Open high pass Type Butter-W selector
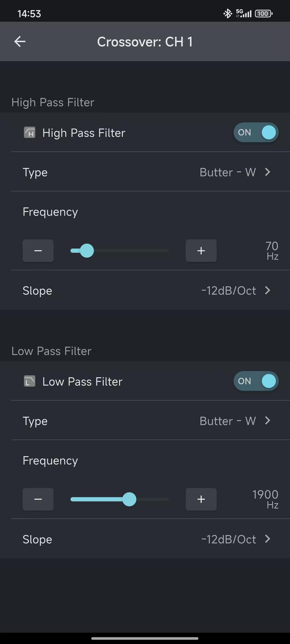This screenshot has width=290, height=644. [x=235, y=172]
